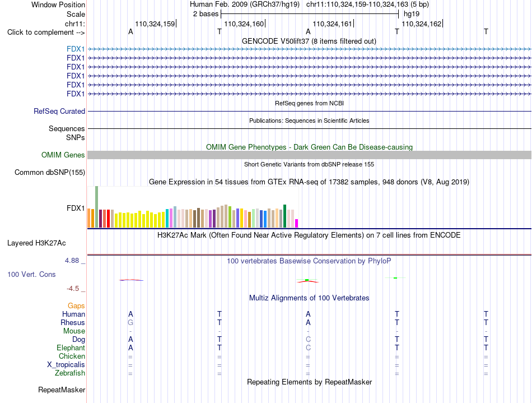
Task: Click the 'Click to complement -->' label
Action: pos(46,33)
